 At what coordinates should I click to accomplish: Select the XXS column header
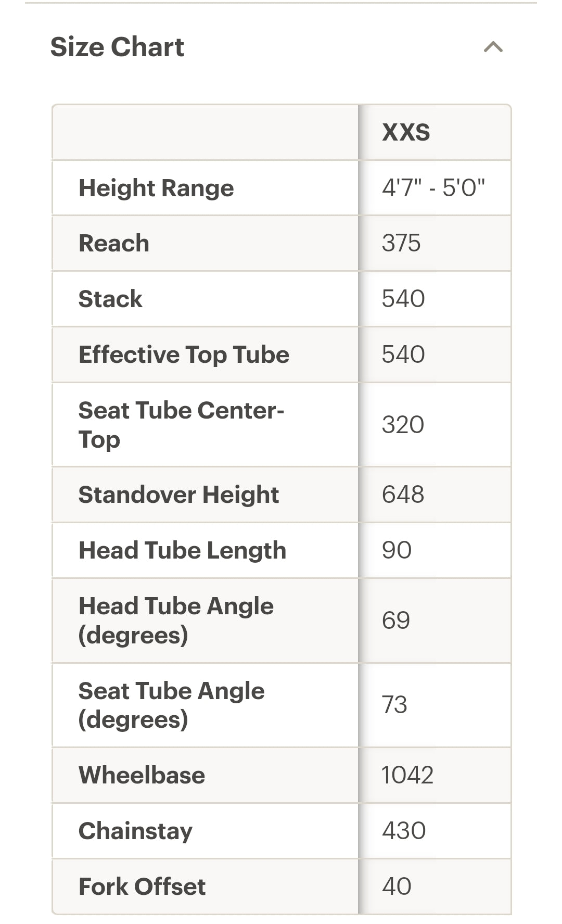[406, 132]
